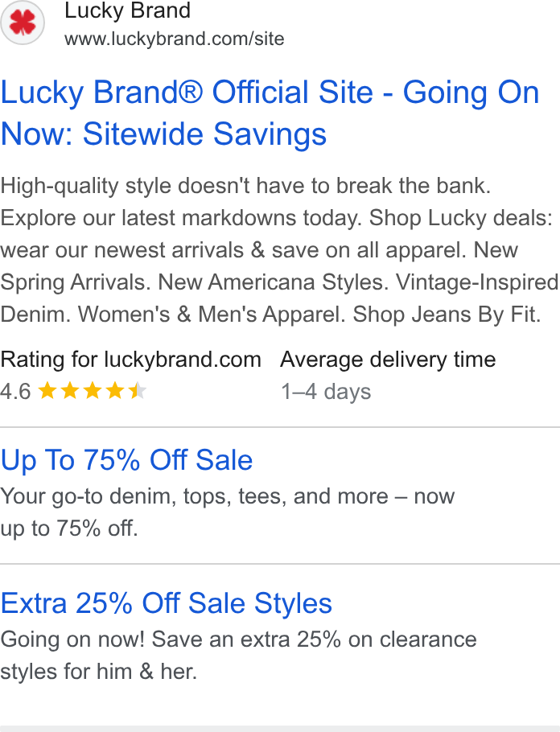Click the second gold rating star
This screenshot has height=732, width=560.
70,391
